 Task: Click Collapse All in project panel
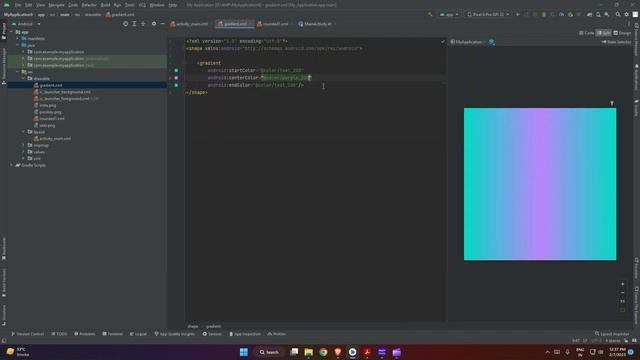(x=143, y=24)
